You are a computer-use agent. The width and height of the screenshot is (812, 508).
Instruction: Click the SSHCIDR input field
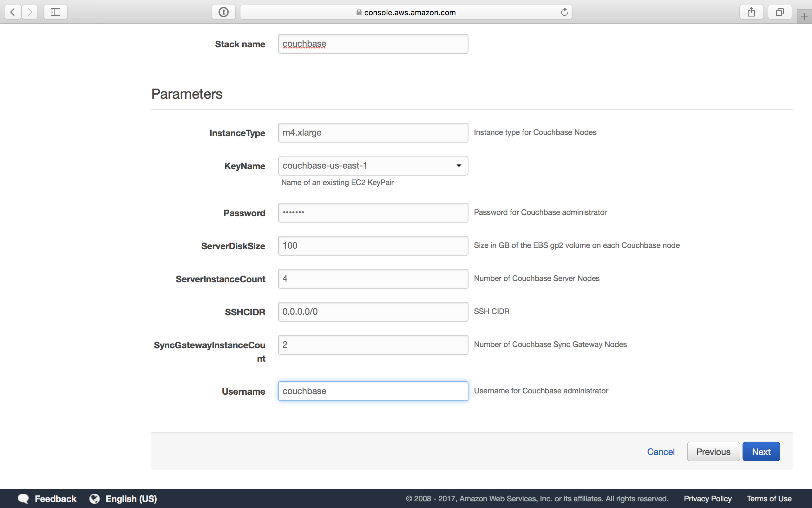(x=373, y=312)
